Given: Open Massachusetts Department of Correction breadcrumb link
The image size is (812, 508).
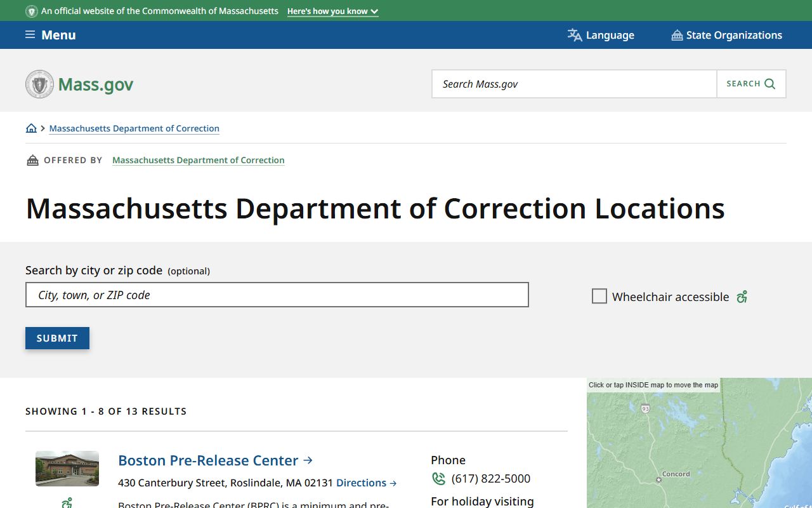Looking at the screenshot, I should pyautogui.click(x=134, y=128).
